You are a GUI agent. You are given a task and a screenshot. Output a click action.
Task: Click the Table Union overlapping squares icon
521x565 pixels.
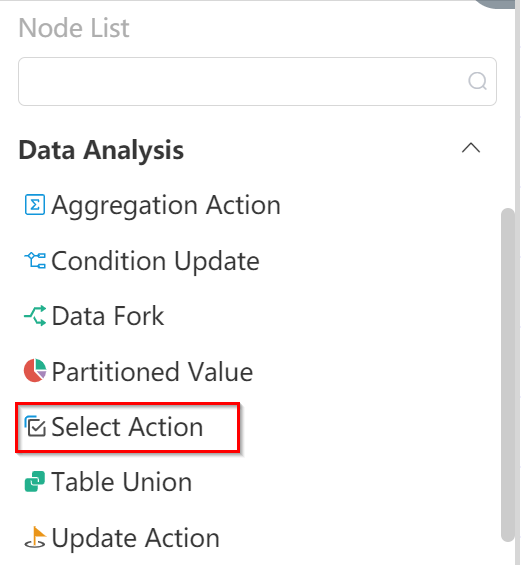pos(35,481)
